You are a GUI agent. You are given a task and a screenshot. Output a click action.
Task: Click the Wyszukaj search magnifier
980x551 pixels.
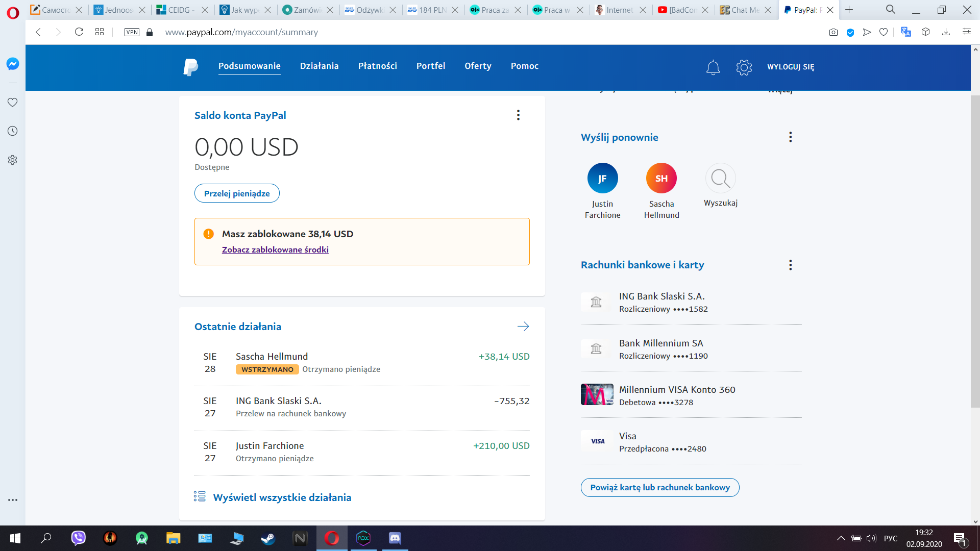pyautogui.click(x=721, y=178)
